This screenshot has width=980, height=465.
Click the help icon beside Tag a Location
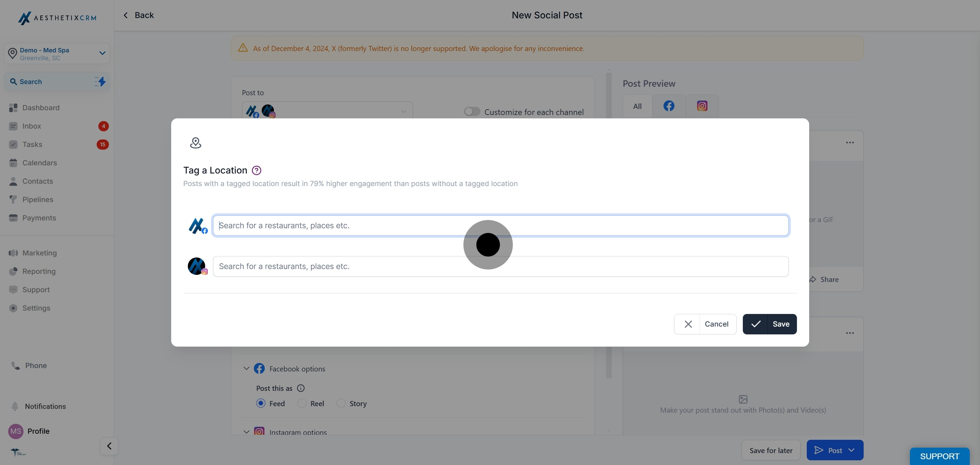click(257, 170)
